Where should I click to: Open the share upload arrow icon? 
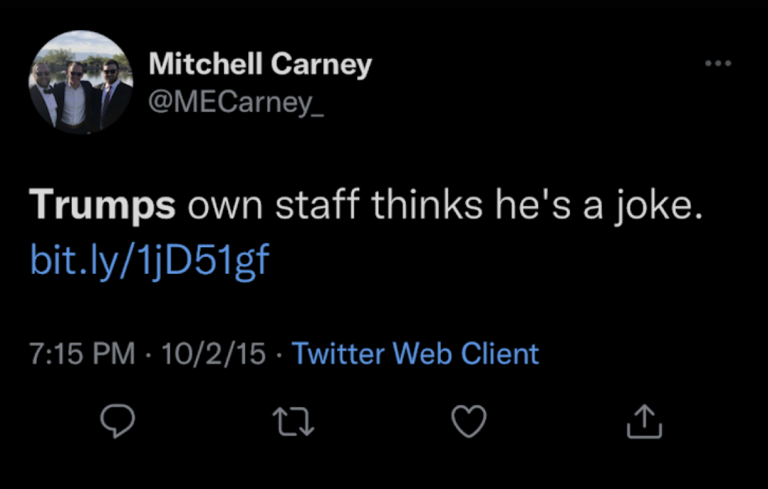[x=645, y=422]
